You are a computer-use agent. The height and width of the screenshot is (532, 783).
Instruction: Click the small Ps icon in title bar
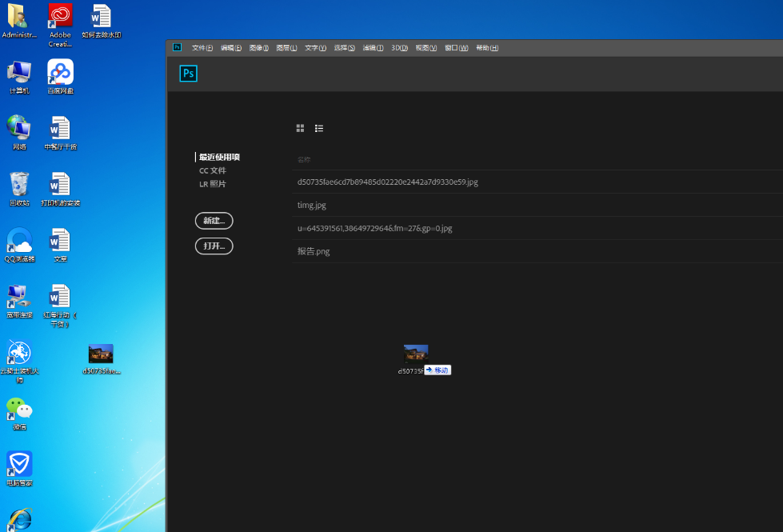[177, 47]
